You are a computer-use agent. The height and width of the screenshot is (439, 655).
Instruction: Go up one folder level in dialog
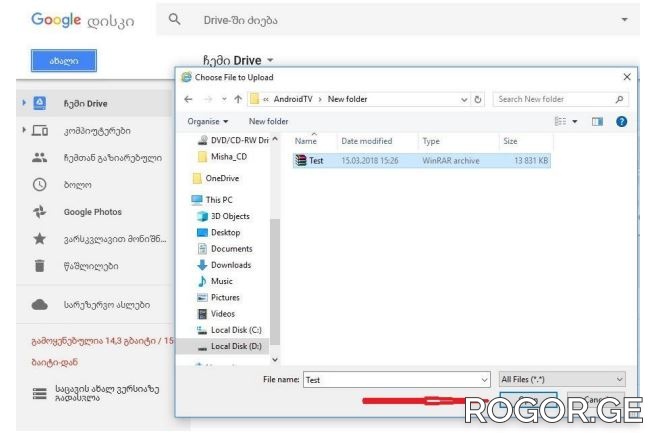[x=238, y=99]
